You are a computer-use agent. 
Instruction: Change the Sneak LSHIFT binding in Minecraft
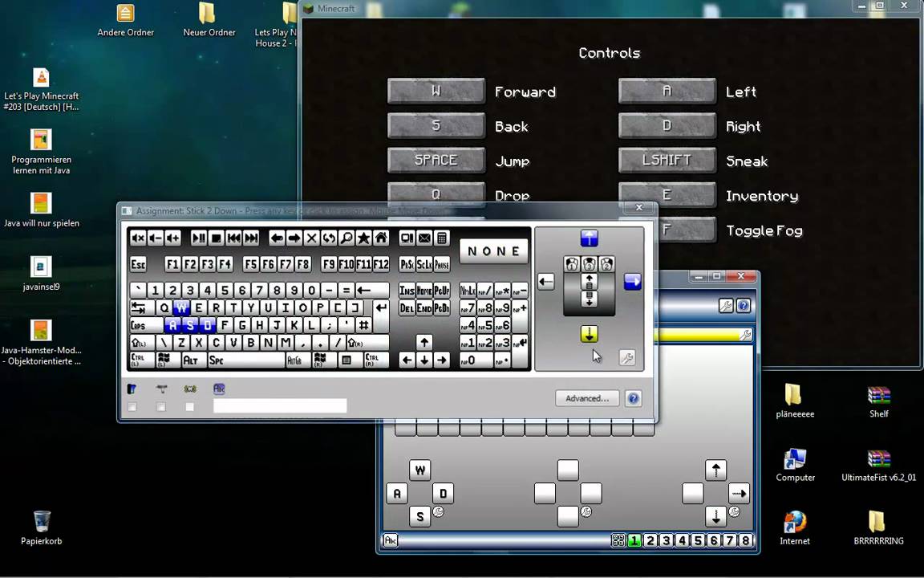click(667, 161)
